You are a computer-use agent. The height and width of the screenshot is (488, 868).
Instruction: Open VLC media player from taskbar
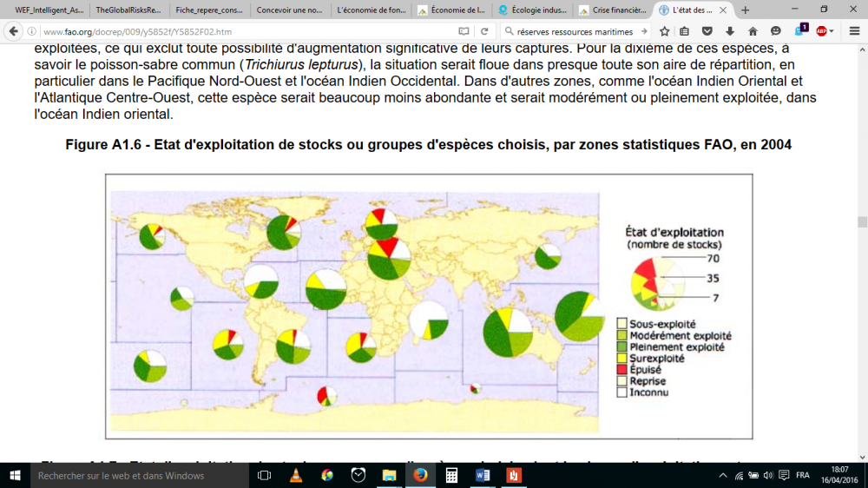295,475
